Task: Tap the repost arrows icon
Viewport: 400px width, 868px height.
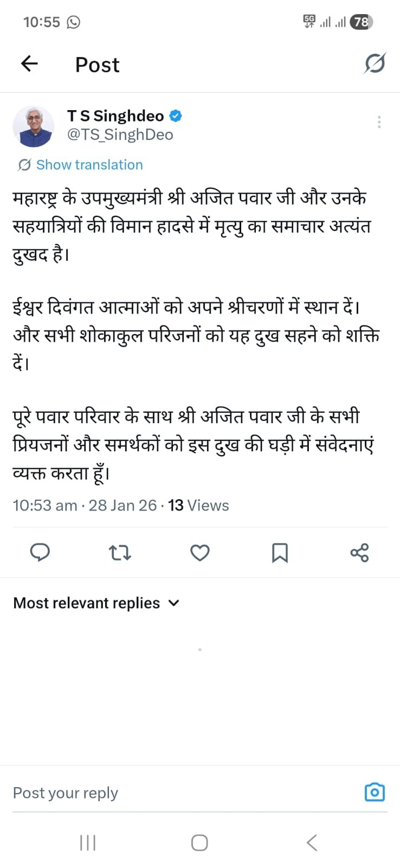Action: (120, 553)
